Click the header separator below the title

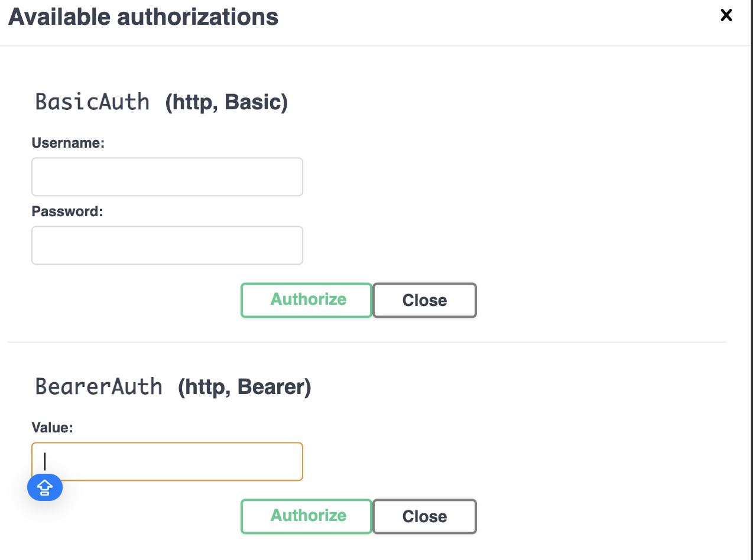[x=375, y=45]
